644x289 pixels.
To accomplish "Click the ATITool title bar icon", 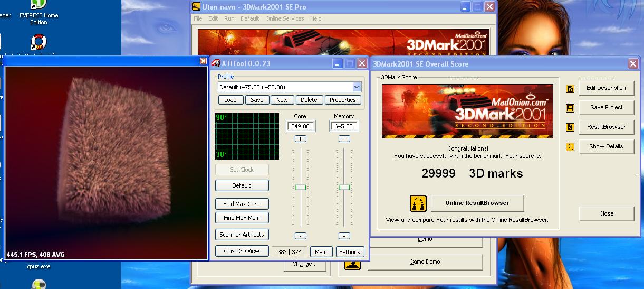I will [216, 64].
